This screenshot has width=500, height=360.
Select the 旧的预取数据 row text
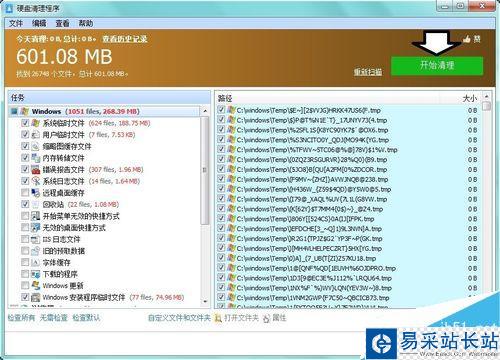63,251
